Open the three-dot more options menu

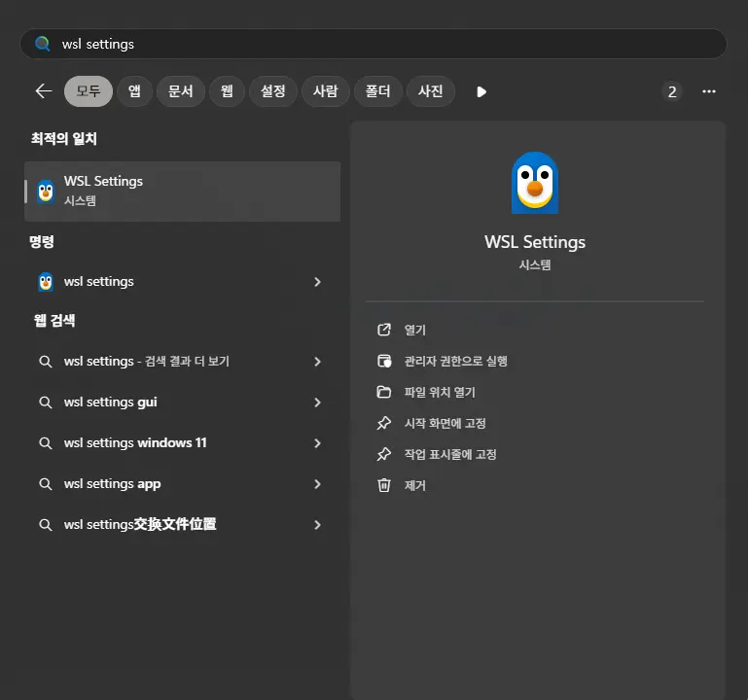[x=709, y=91]
